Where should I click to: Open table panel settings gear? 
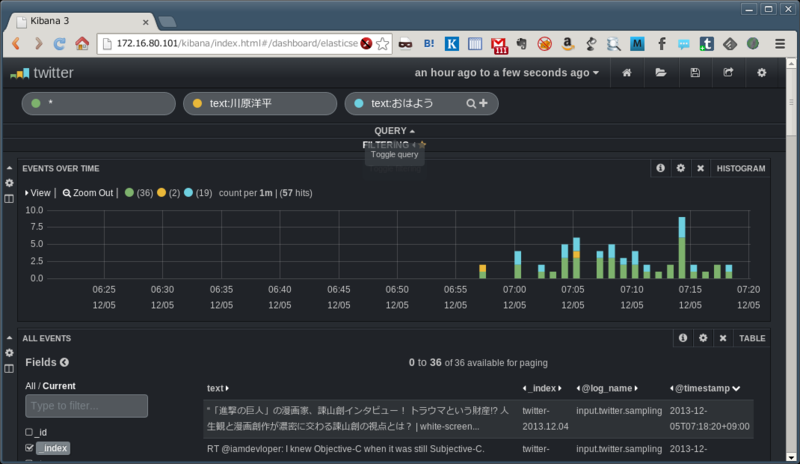click(x=703, y=338)
